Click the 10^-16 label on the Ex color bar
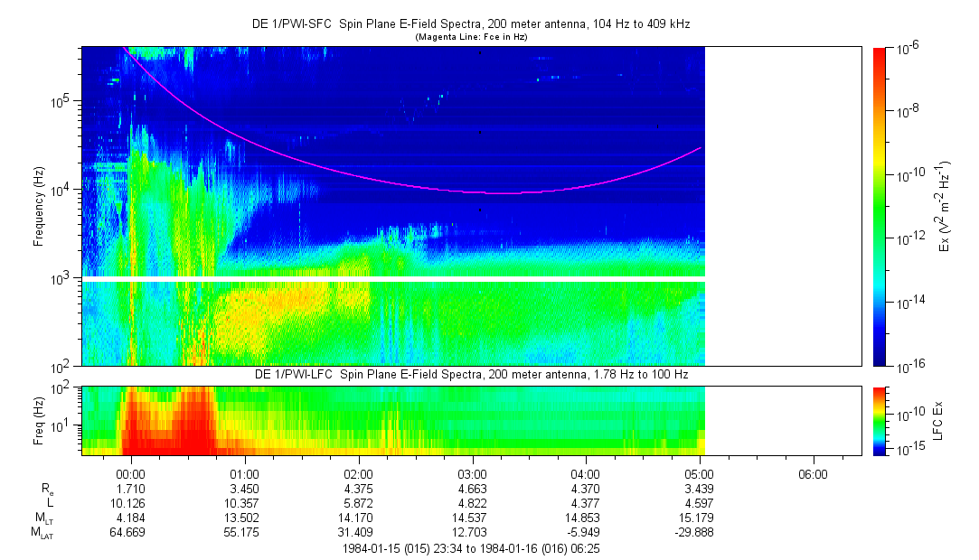979x560 pixels. click(x=908, y=366)
